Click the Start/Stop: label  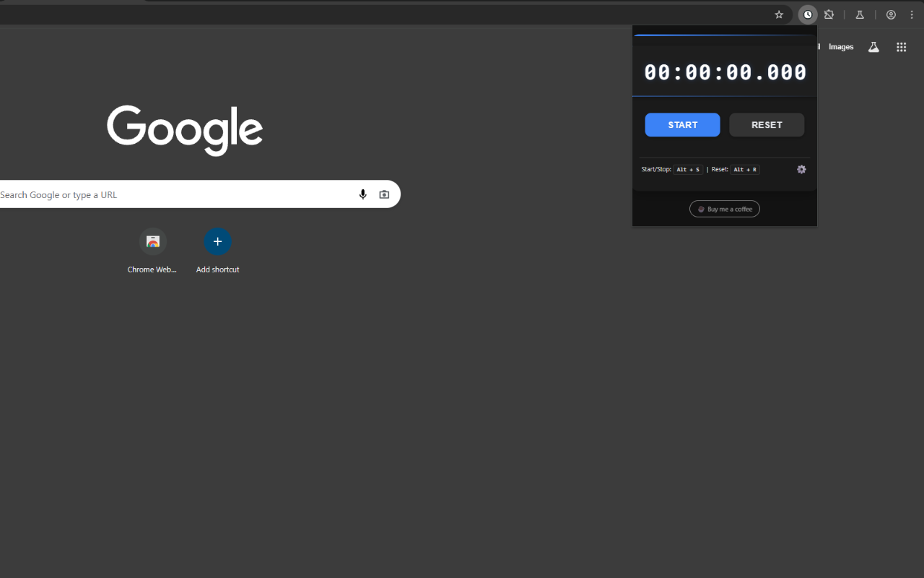[656, 170]
